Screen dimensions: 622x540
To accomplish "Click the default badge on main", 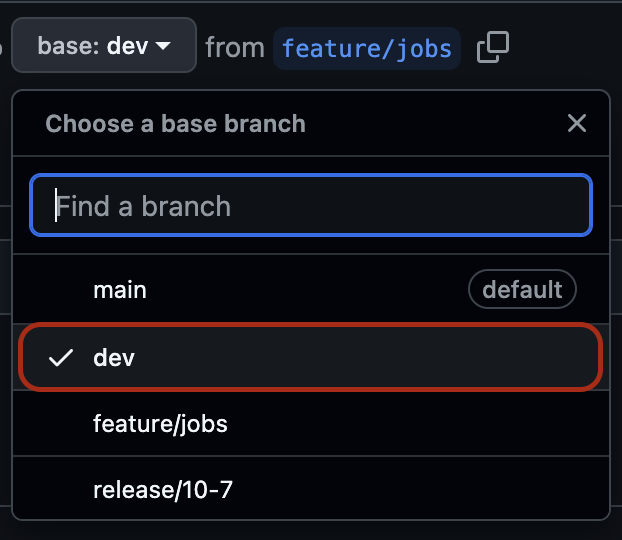I will coord(522,290).
